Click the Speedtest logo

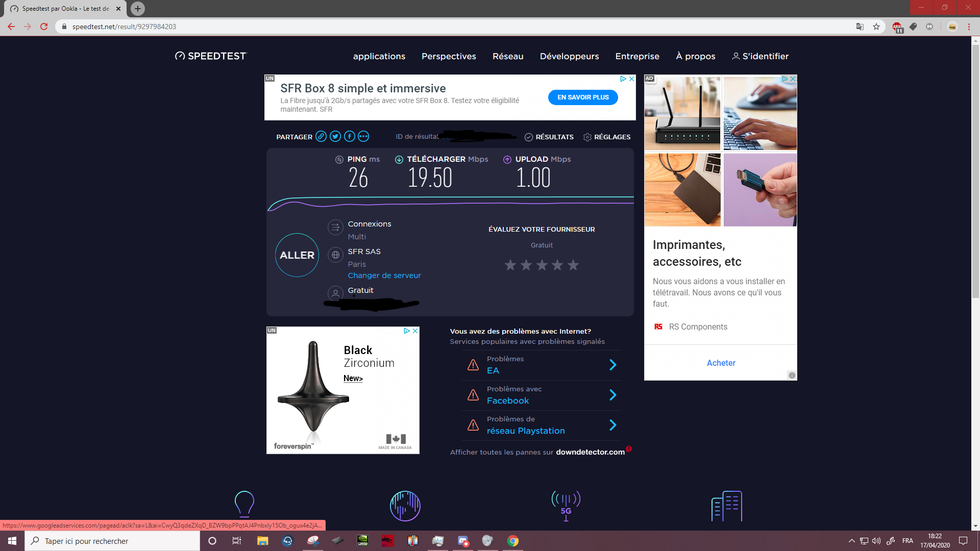[210, 56]
